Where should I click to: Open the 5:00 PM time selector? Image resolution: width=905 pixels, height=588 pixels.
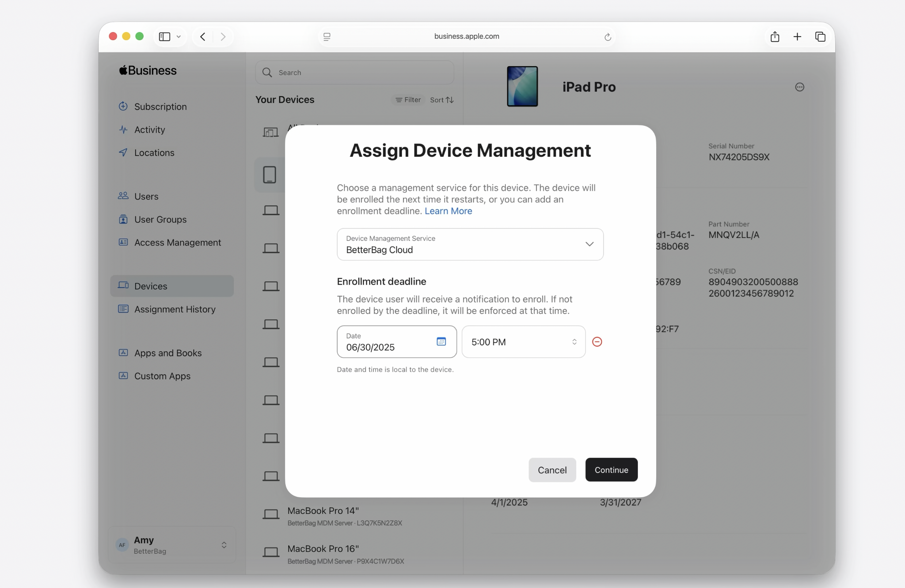pos(523,342)
